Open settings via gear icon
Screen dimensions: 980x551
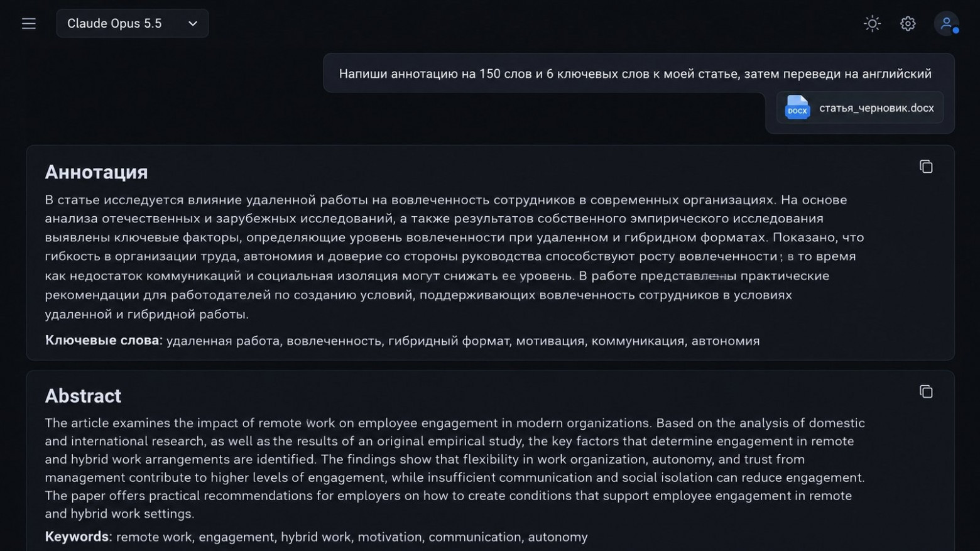(x=908, y=24)
